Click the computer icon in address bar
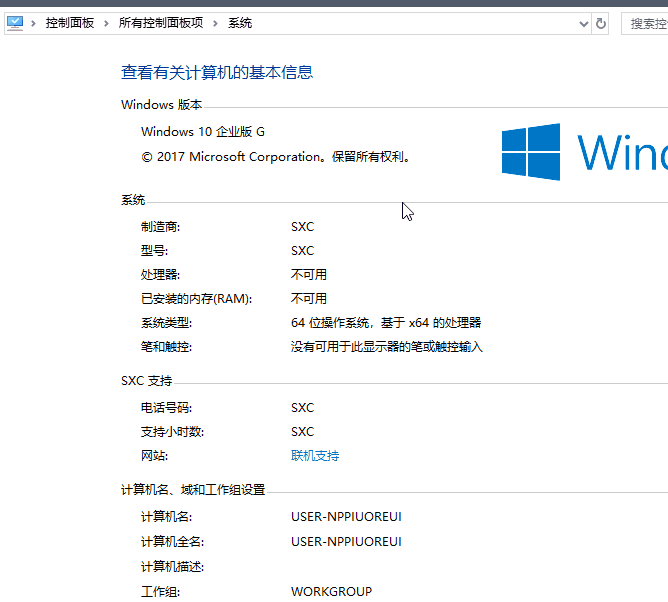Viewport: 668px width, 602px height. click(15, 23)
